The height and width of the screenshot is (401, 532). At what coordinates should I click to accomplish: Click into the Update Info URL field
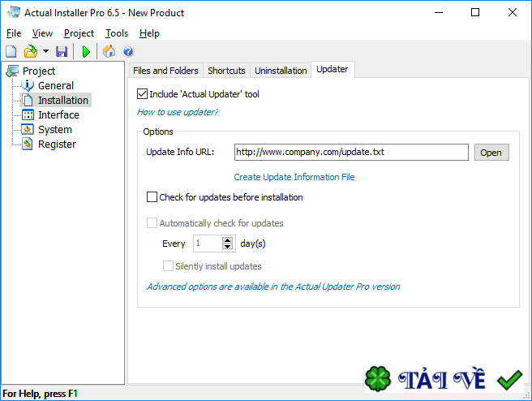pyautogui.click(x=351, y=152)
